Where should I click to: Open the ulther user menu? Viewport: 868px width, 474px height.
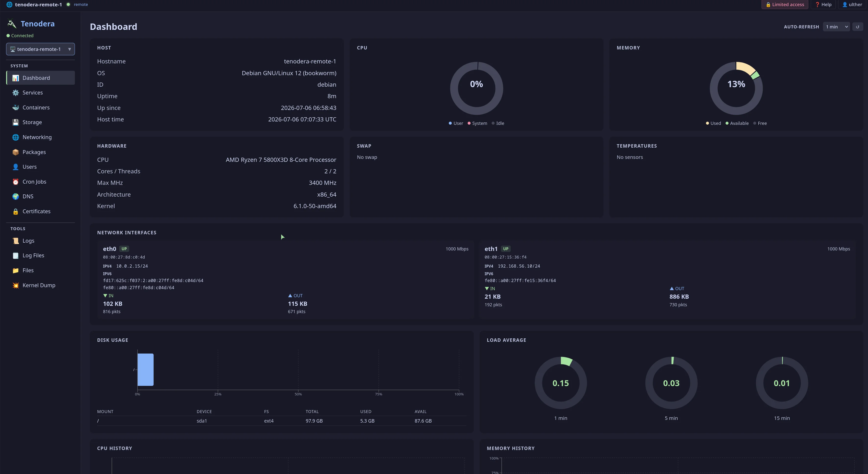click(852, 5)
